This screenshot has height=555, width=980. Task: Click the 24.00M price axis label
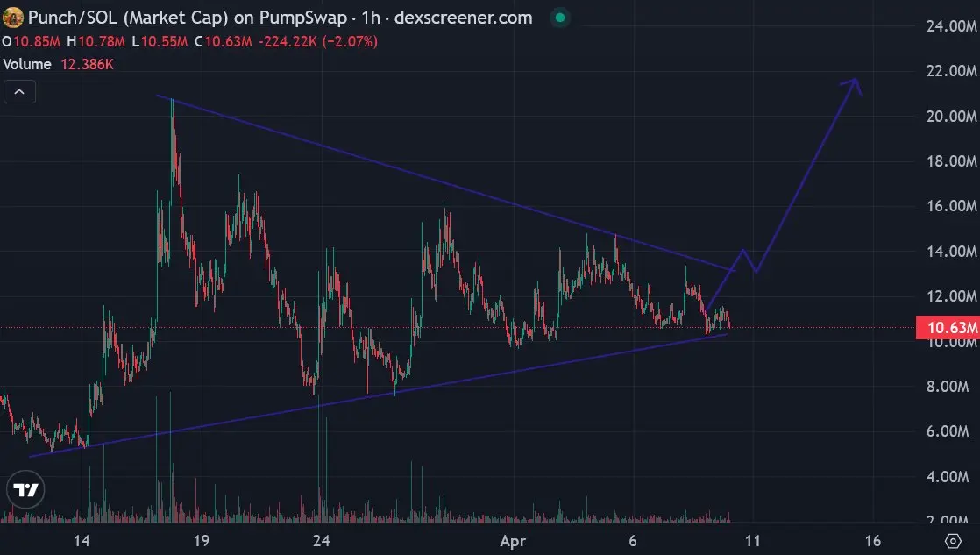951,26
